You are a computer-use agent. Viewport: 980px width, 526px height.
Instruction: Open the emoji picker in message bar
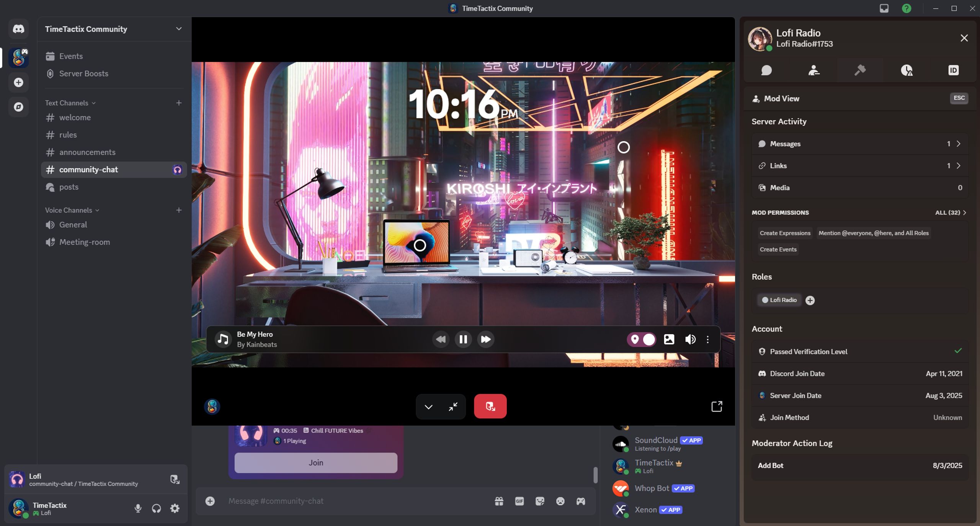coord(560,501)
